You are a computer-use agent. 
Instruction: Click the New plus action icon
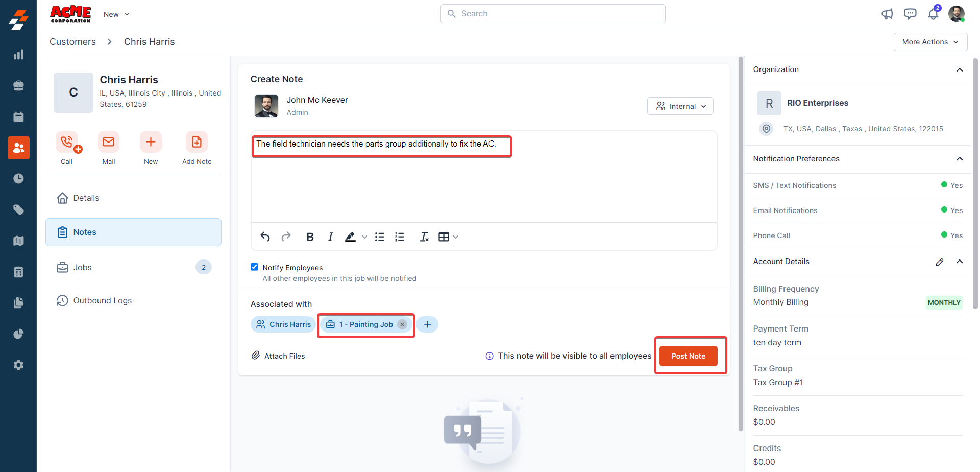coord(151,142)
